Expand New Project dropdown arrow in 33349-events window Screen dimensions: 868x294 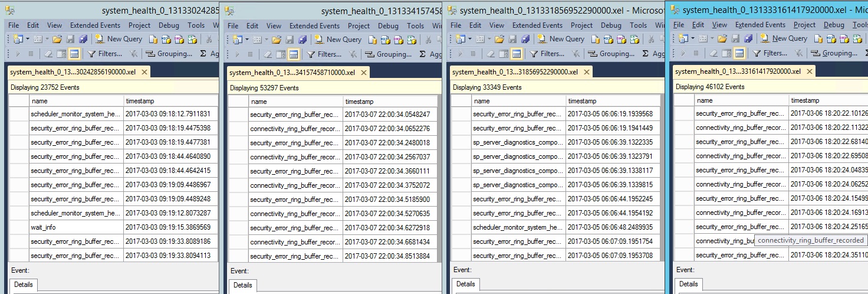[470, 39]
